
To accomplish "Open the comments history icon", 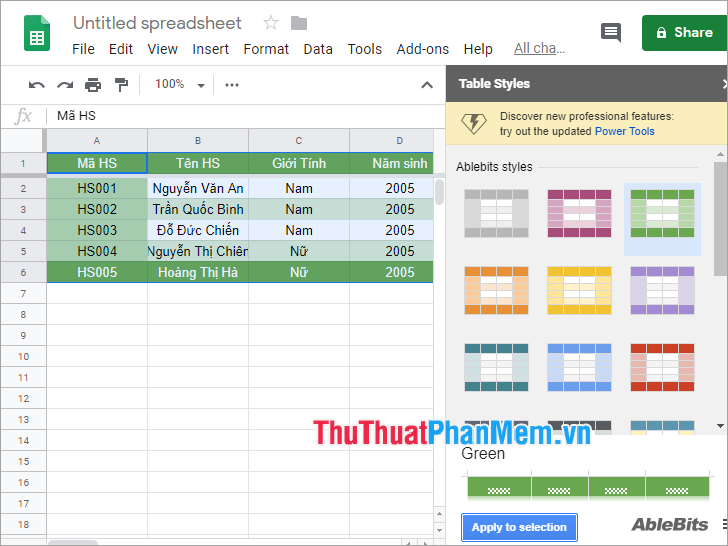I will 611,32.
